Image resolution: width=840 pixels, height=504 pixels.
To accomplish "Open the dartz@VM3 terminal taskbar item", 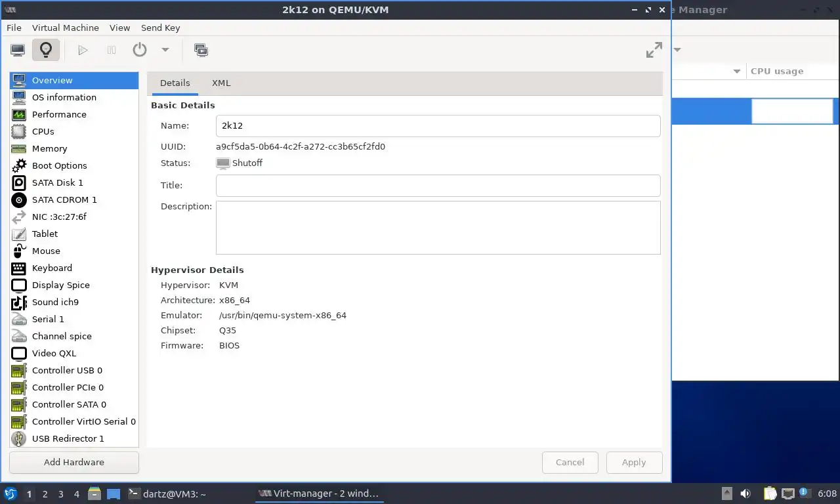I will coord(167,493).
